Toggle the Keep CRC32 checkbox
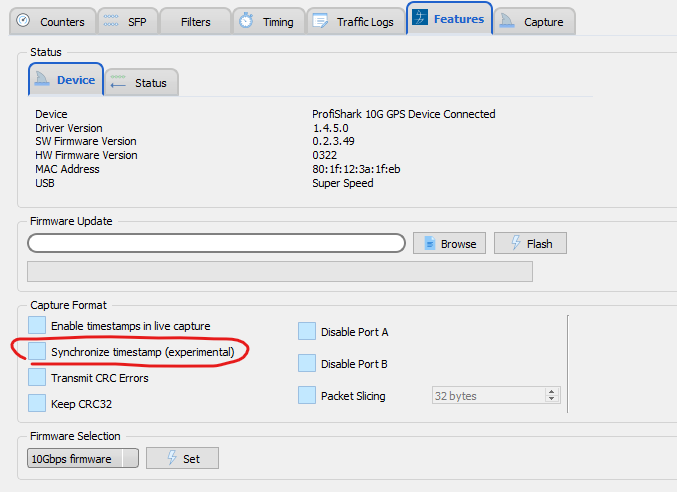The width and height of the screenshot is (677, 492). click(x=37, y=404)
